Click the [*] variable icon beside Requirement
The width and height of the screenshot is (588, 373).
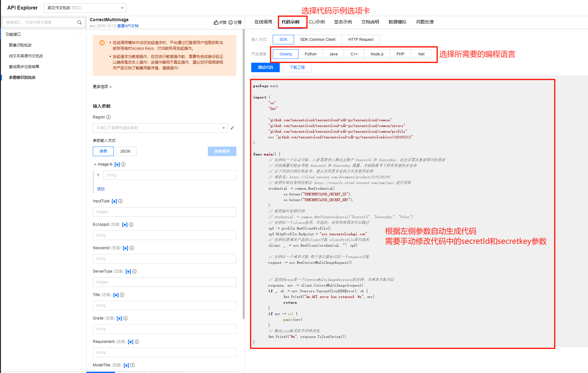coord(131,342)
